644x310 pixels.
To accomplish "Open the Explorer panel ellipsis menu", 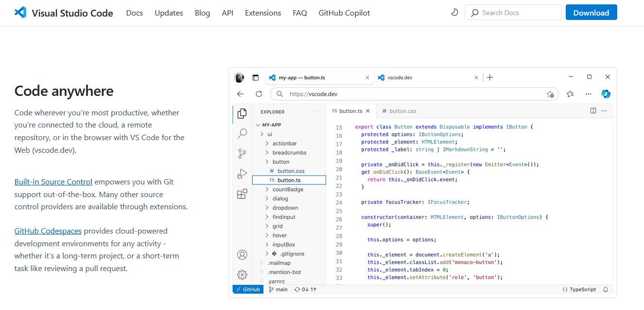I will point(317,112).
